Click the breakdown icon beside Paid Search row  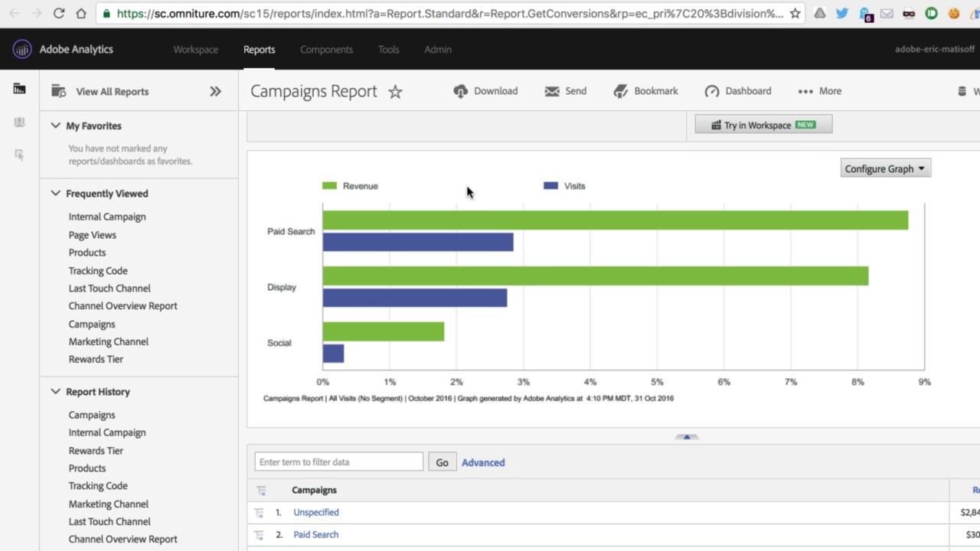260,535
